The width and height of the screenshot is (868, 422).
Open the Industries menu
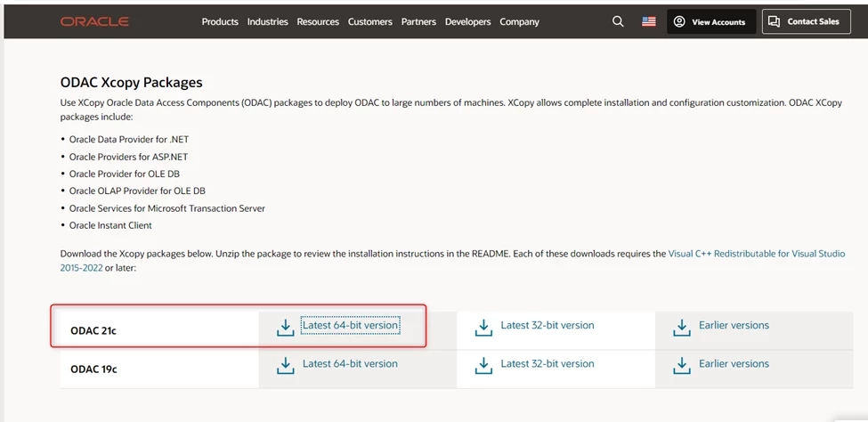[267, 21]
